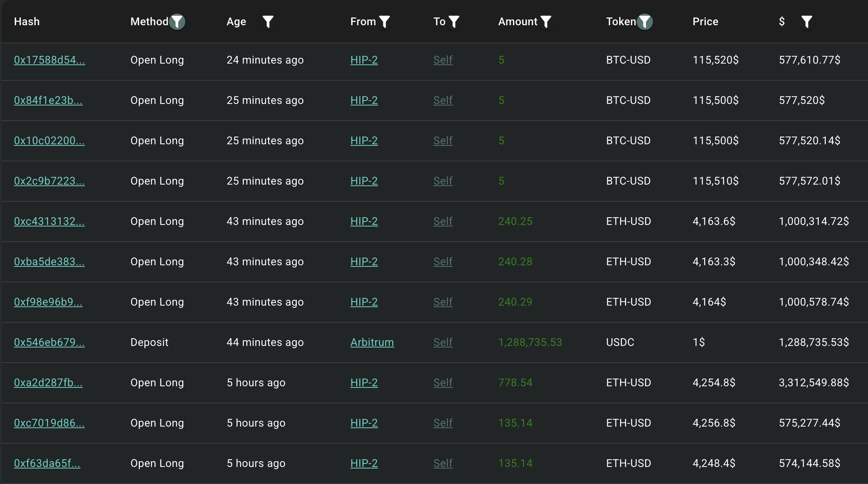
Task: Click Self link in the Deposit row
Action: coord(443,342)
